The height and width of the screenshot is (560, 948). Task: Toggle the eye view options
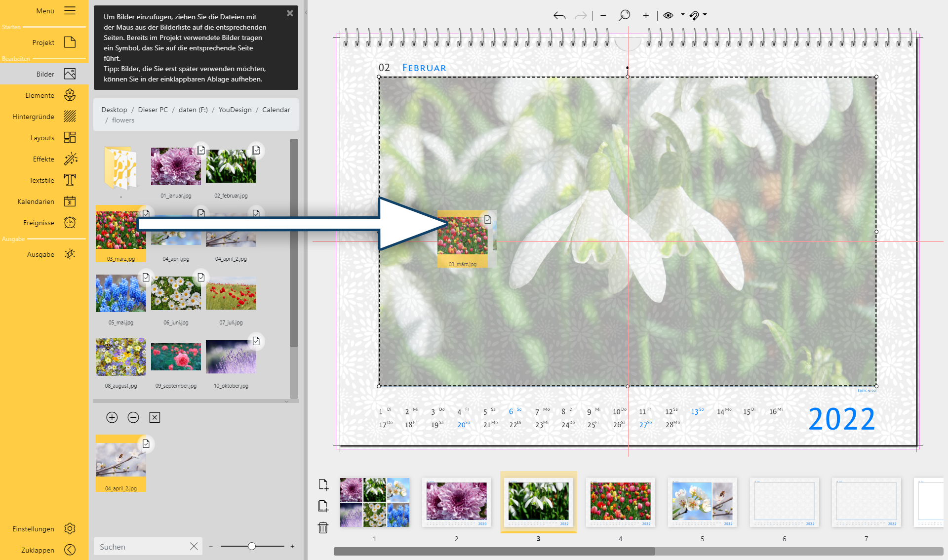(x=668, y=15)
